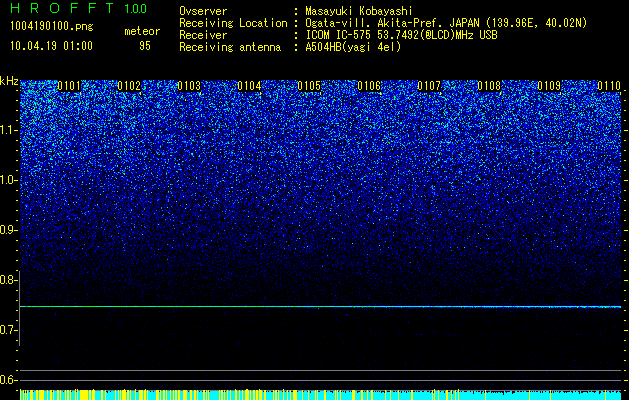Click the file name 1004190100.png

tap(52, 26)
